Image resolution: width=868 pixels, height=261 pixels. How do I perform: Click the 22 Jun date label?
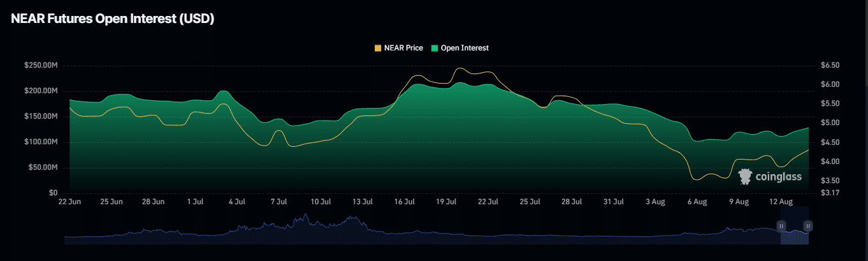pyautogui.click(x=69, y=202)
